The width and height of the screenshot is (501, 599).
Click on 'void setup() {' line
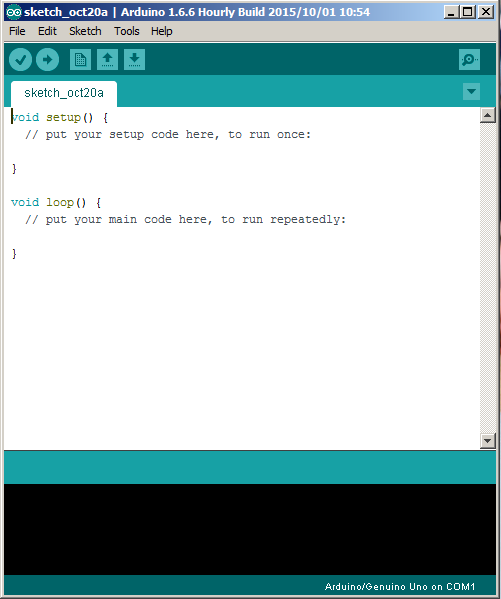[60, 117]
